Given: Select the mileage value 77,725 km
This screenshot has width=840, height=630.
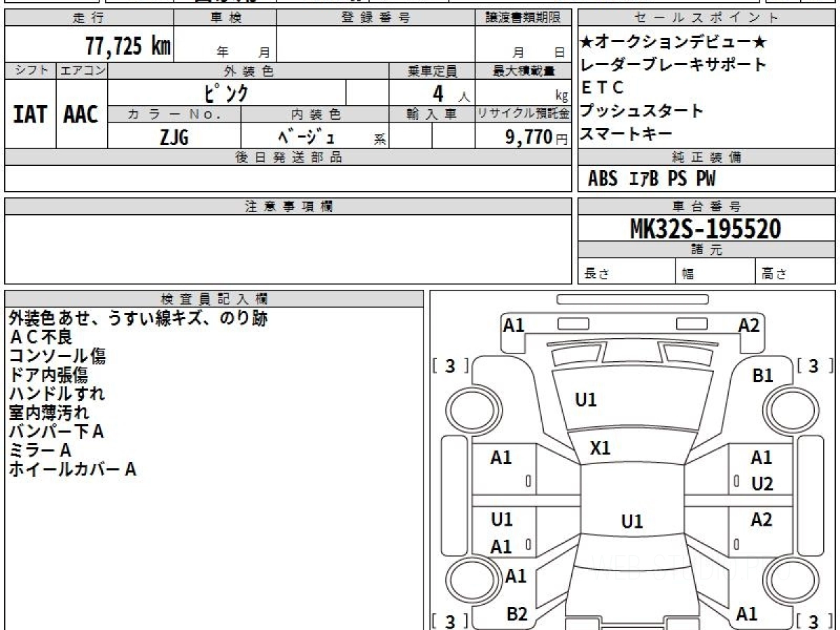Looking at the screenshot, I should click(x=127, y=46).
